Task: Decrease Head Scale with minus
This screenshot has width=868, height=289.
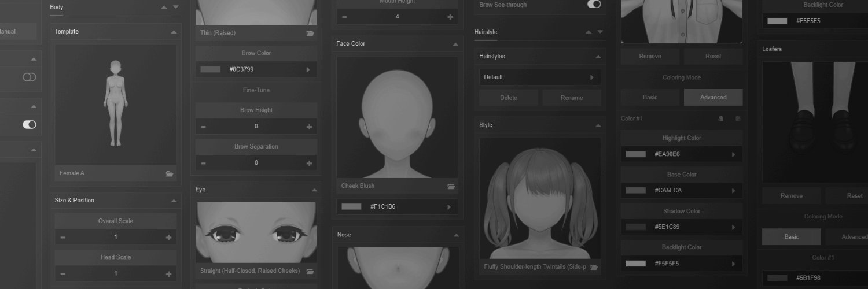Action: click(x=62, y=273)
